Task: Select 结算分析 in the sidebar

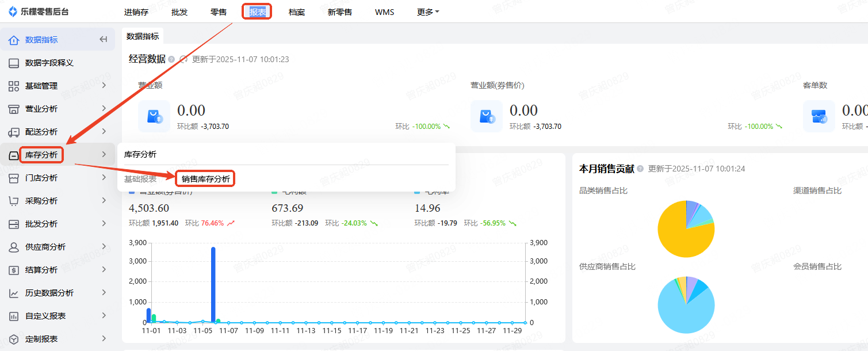Action: point(41,270)
